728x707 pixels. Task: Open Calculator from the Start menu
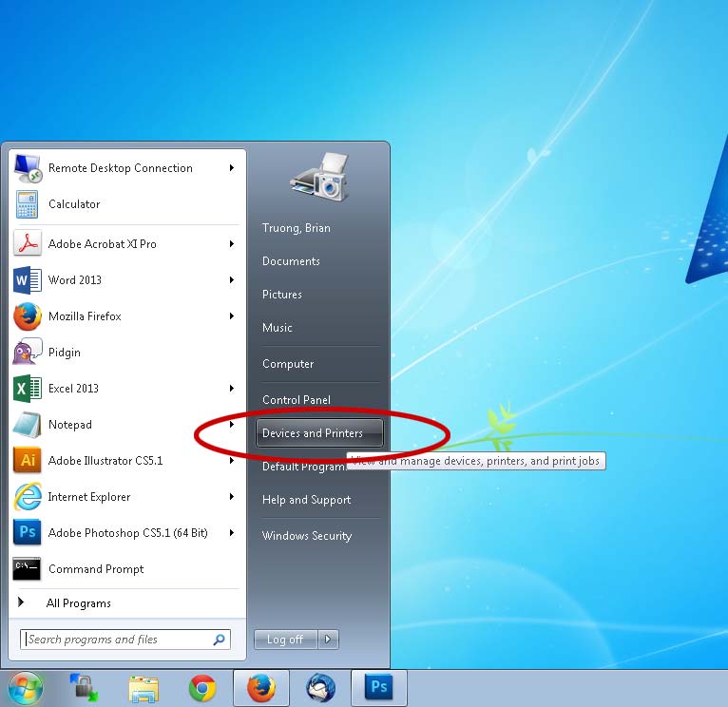[x=73, y=204]
